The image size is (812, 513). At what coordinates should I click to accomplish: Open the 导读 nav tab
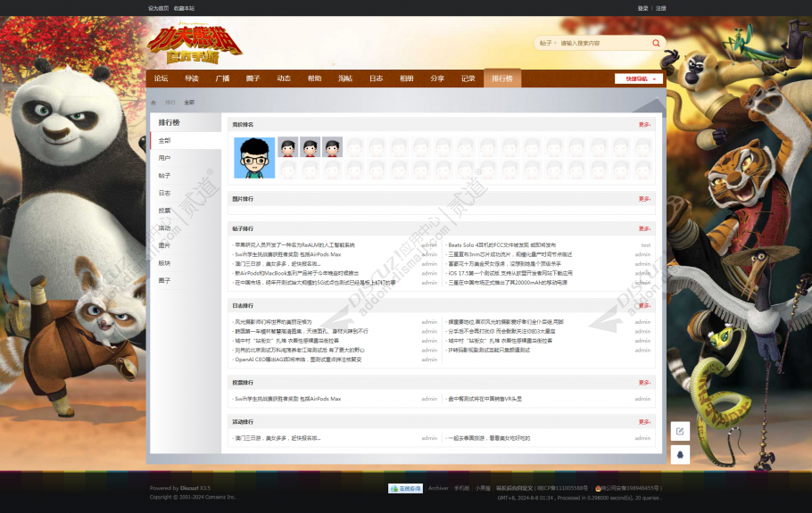click(x=192, y=79)
